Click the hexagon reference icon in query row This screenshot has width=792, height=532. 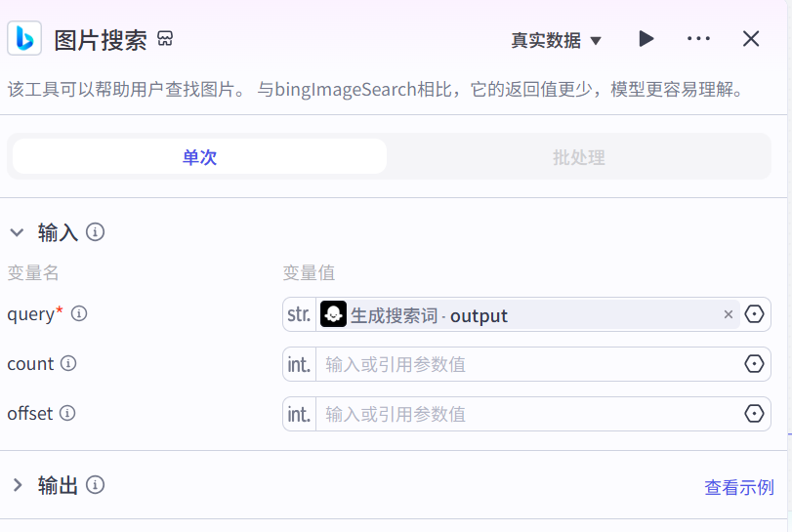[754, 314]
